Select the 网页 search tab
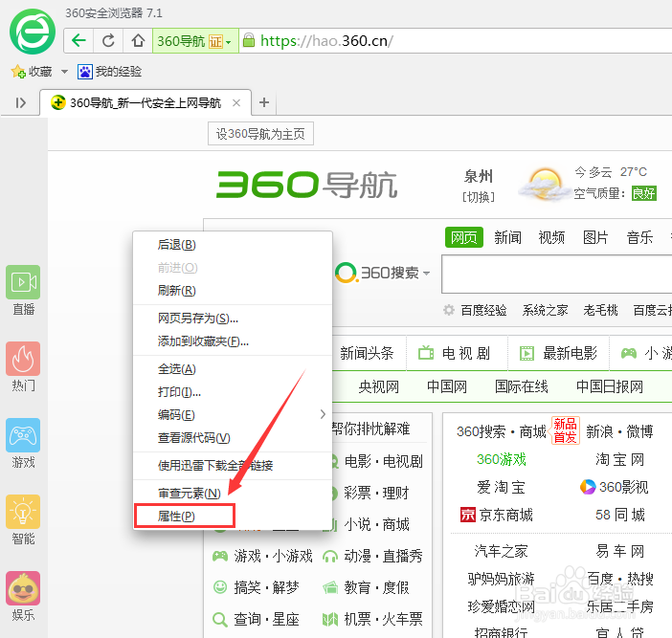Screen dimensions: 672x638 [x=464, y=237]
